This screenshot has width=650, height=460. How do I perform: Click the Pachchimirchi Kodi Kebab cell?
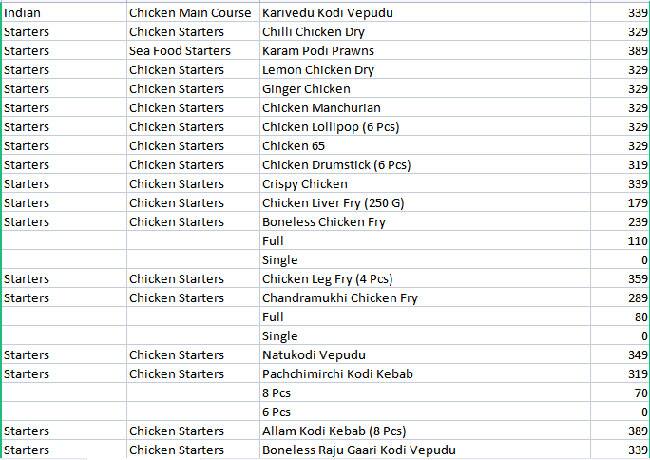(337, 374)
